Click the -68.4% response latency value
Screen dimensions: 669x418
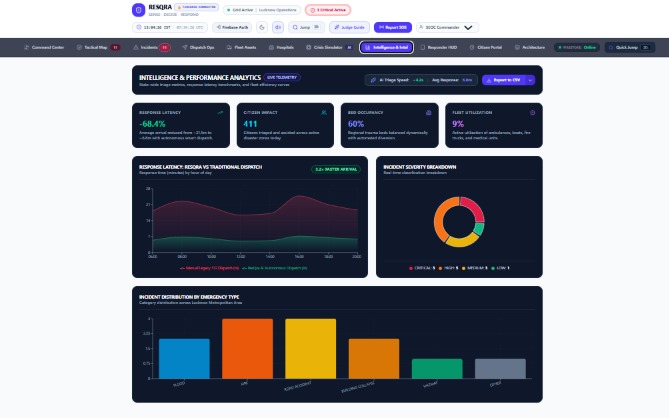click(x=152, y=124)
